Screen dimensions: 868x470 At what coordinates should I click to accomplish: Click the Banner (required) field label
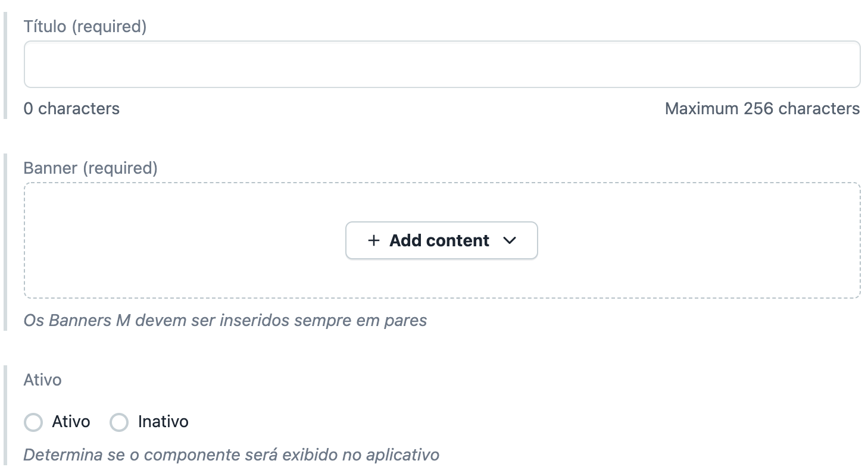click(90, 168)
